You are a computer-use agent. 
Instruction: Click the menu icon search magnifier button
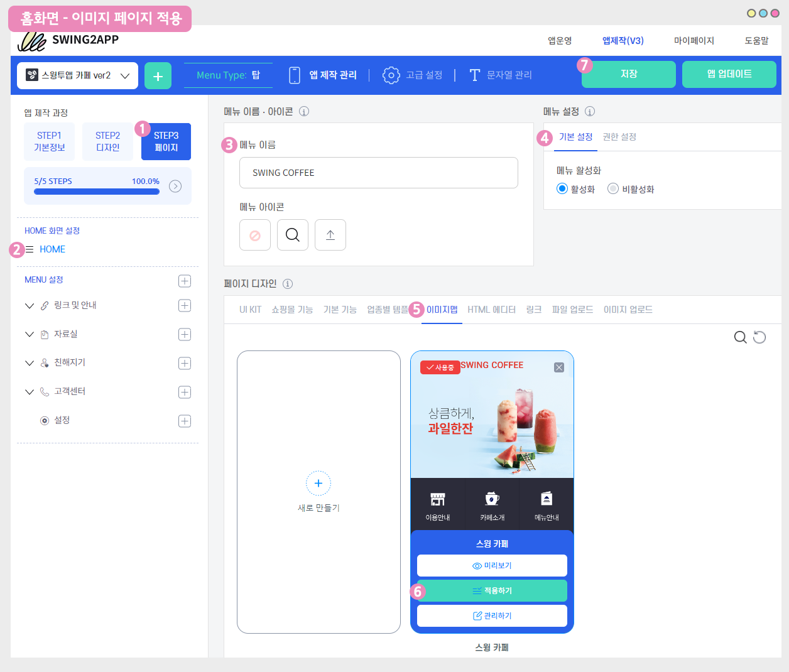pyautogui.click(x=293, y=235)
